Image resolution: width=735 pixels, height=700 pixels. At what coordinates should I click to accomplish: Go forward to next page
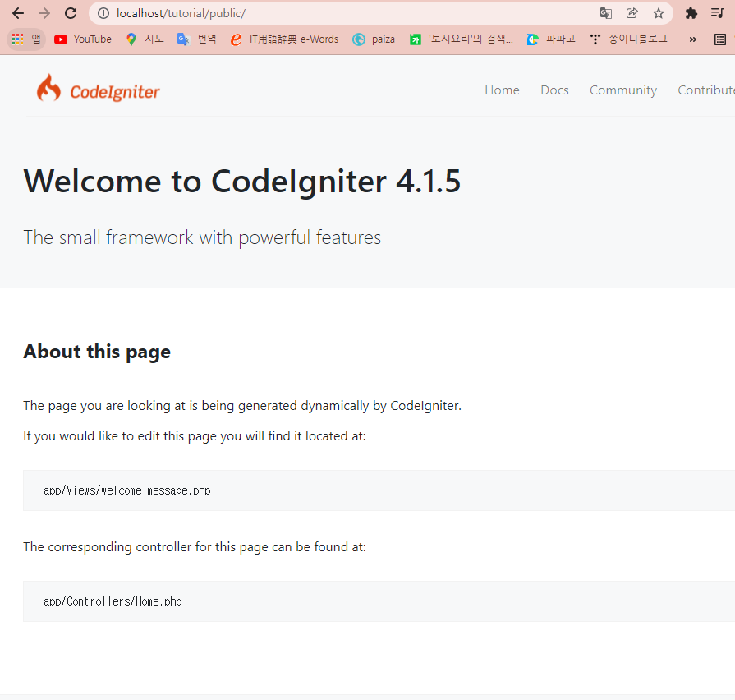click(x=44, y=14)
